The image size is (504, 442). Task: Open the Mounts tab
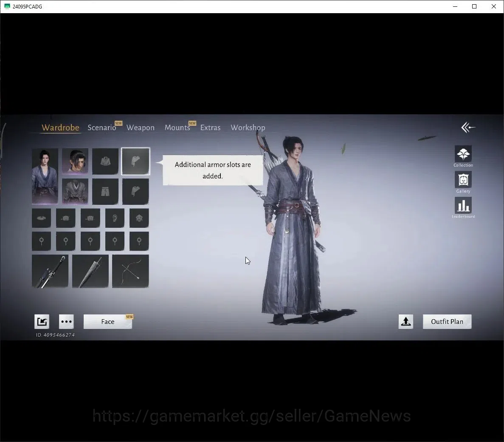click(x=177, y=127)
